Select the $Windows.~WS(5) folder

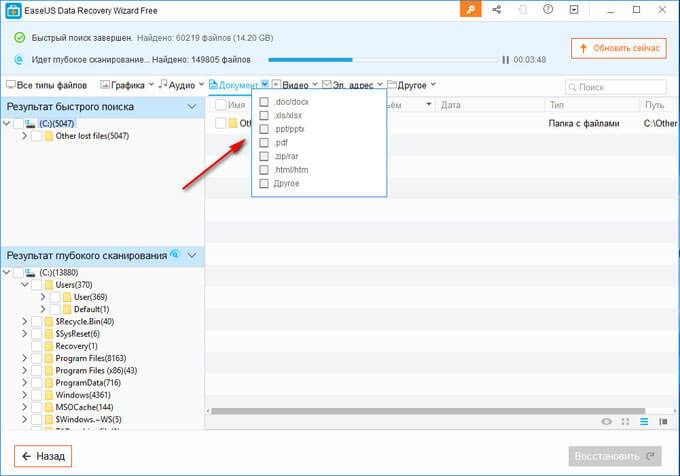coord(88,420)
